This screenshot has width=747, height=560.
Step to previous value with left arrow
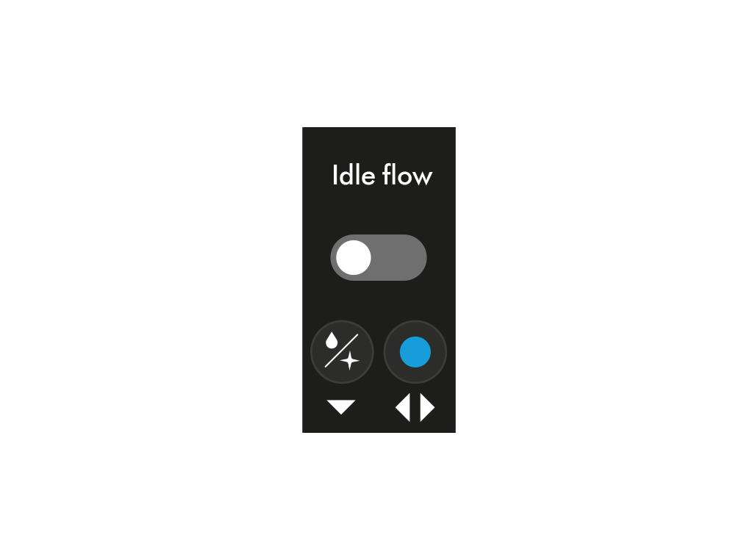pos(403,408)
